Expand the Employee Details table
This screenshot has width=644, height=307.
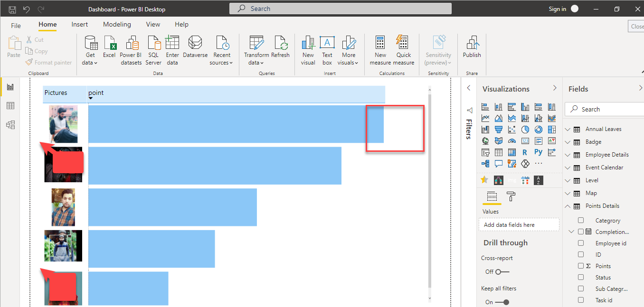(567, 155)
